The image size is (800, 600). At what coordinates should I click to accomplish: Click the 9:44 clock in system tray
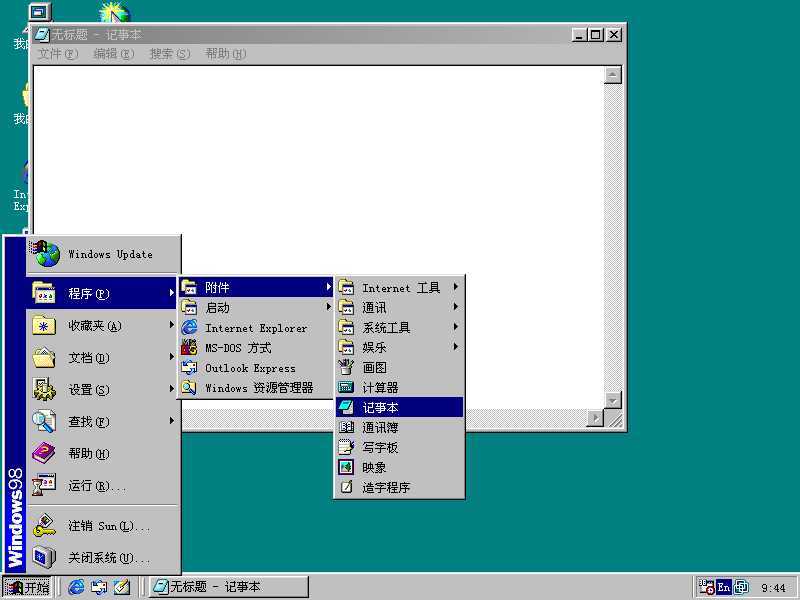pos(773,588)
